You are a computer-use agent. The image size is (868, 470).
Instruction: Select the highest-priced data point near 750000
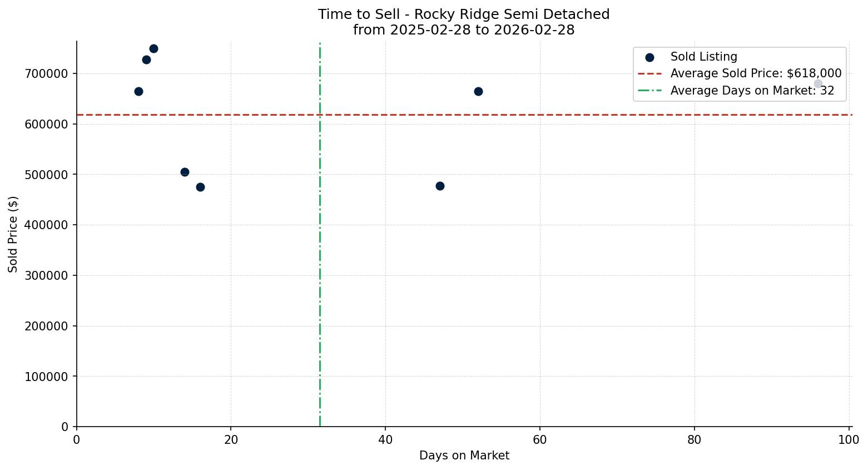153,49
